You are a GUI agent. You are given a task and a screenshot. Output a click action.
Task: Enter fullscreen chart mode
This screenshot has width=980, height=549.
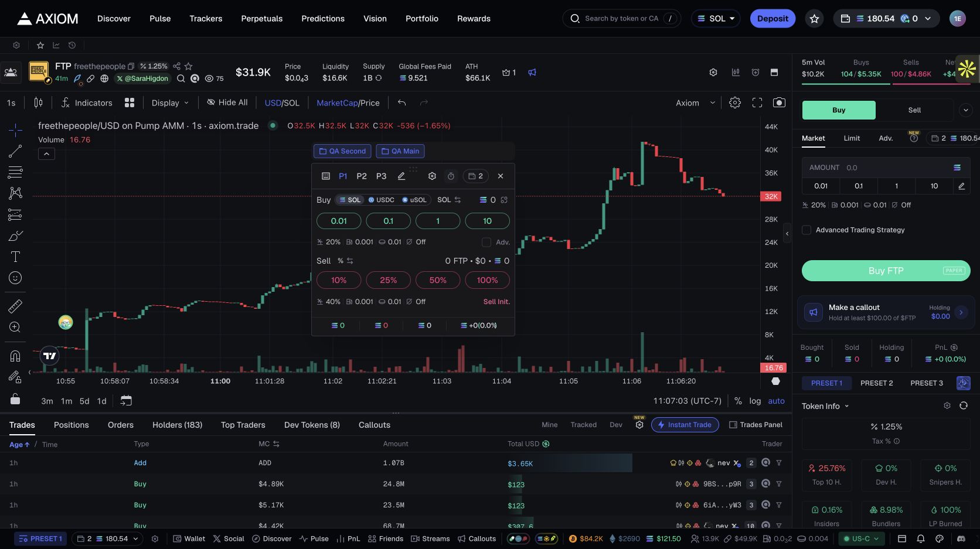click(757, 103)
